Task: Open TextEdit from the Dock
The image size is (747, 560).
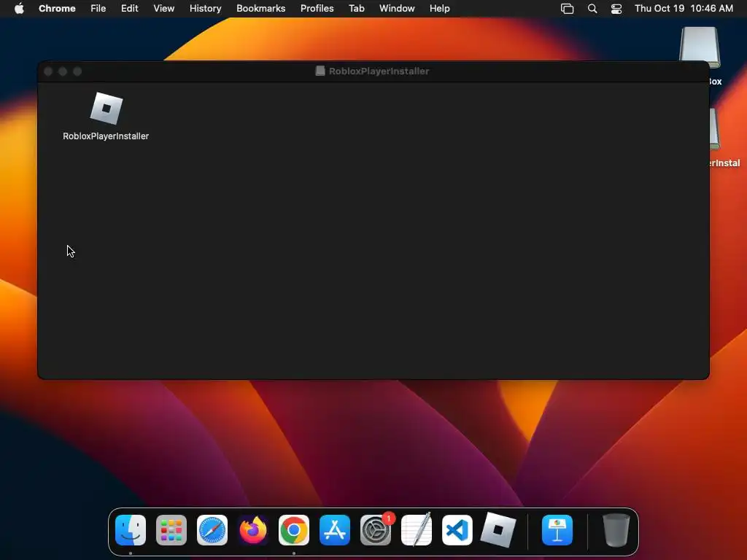Action: (417, 530)
